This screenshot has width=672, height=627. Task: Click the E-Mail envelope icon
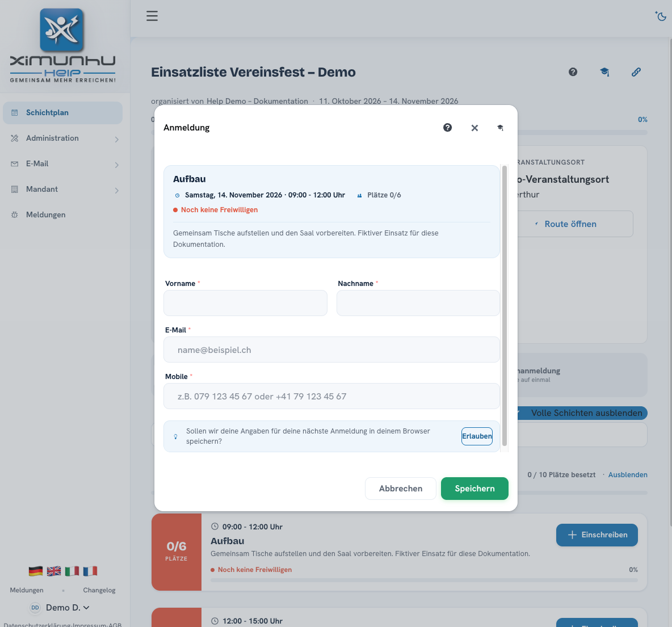[x=15, y=164]
